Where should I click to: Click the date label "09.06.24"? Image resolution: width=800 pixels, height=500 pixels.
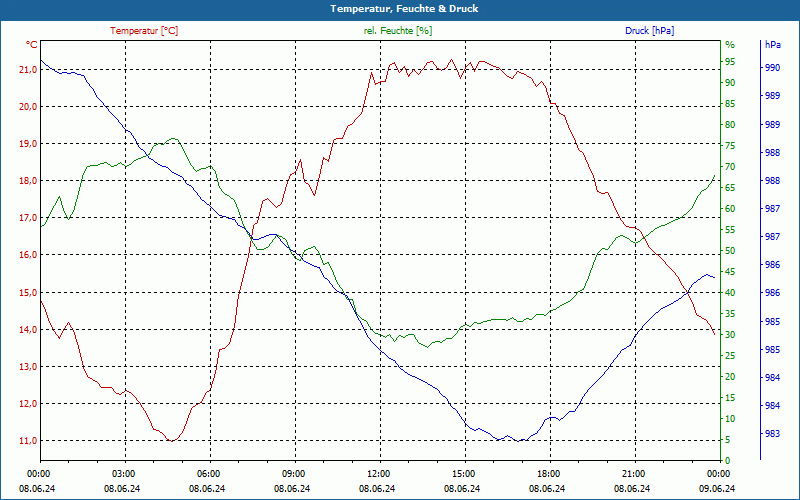click(x=717, y=489)
